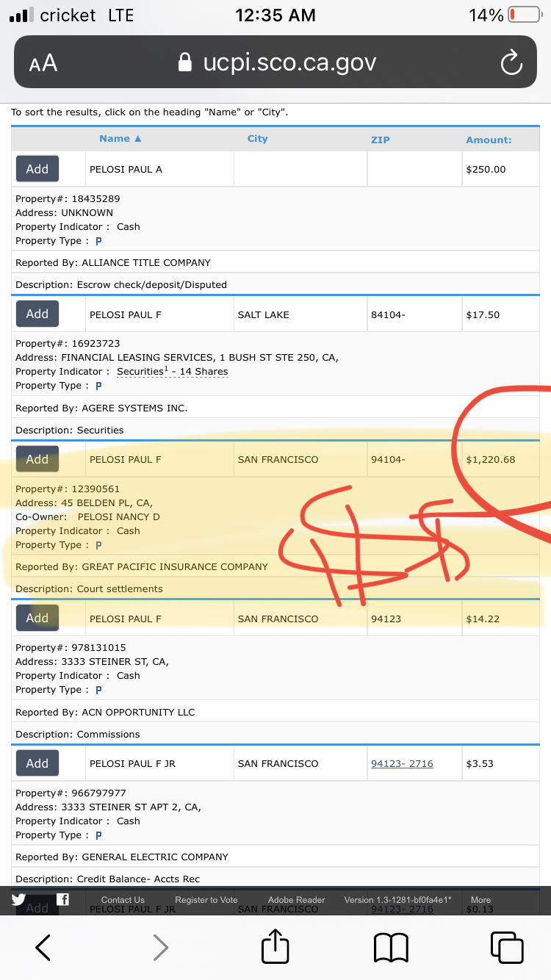Image resolution: width=551 pixels, height=980 pixels.
Task: Add the $14.22 ACN Opportunity property
Action: tap(37, 618)
